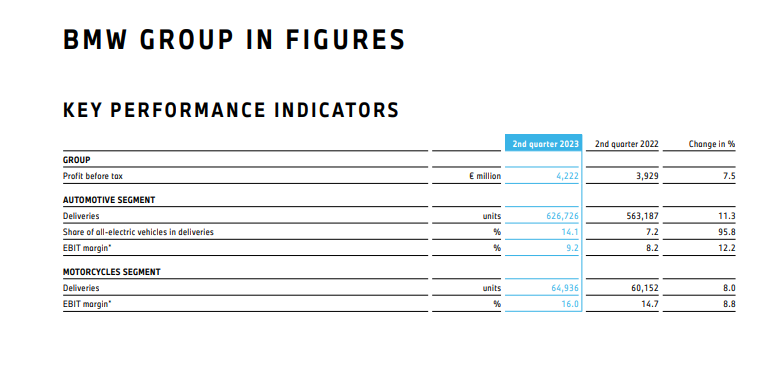Screen dimensions: 769x389
Task: Select the 'KEY PERFORMANCE INDICATORS' heading
Action: [x=231, y=110]
